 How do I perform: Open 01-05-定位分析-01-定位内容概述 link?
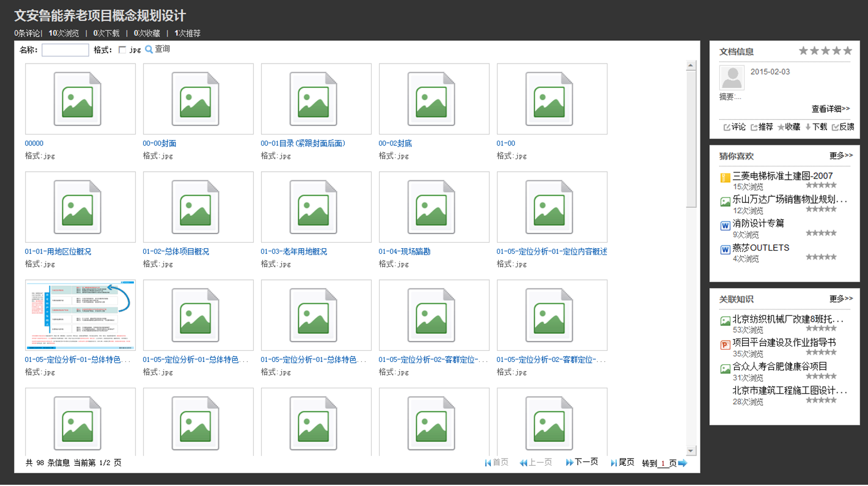tap(552, 252)
